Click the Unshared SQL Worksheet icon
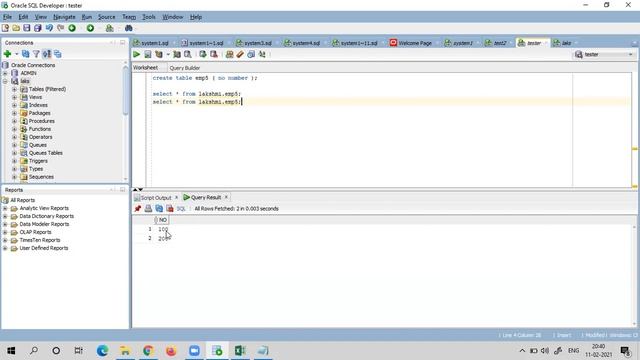This screenshot has height=360, width=640. tap(229, 54)
